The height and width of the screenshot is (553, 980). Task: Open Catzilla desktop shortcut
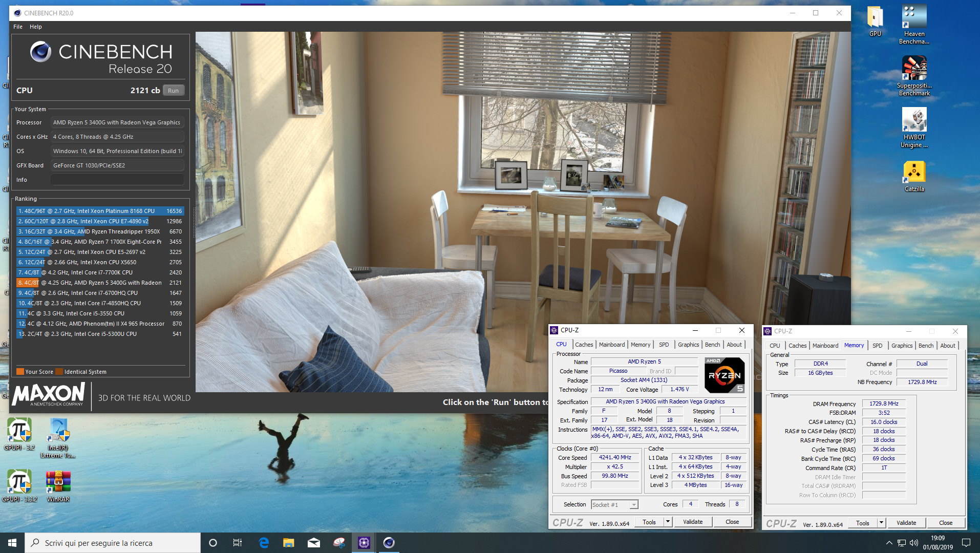coord(914,177)
